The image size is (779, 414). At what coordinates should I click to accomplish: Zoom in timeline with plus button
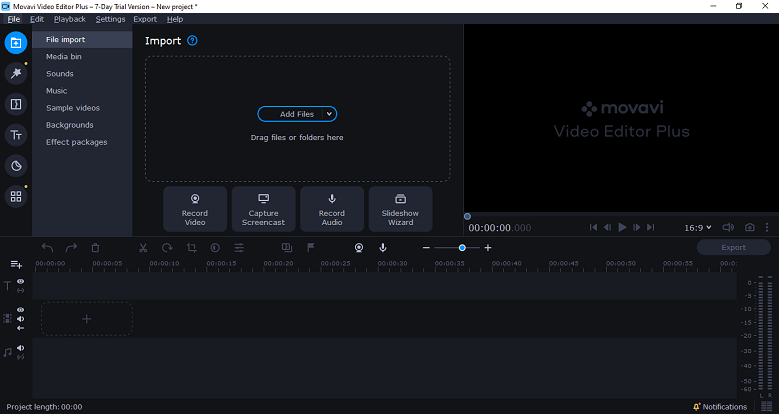point(488,248)
